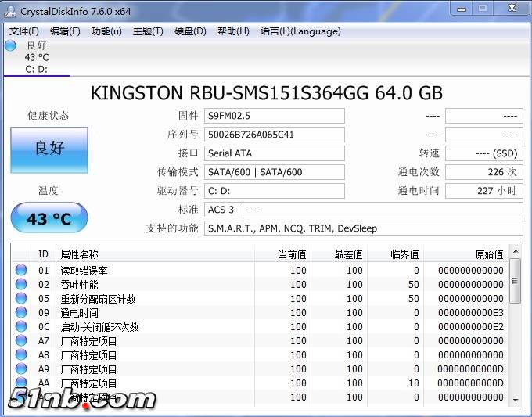This screenshot has height=417, width=532.
Task: Click the CrystalDiskInfo app icon in title bar
Action: coord(10,9)
